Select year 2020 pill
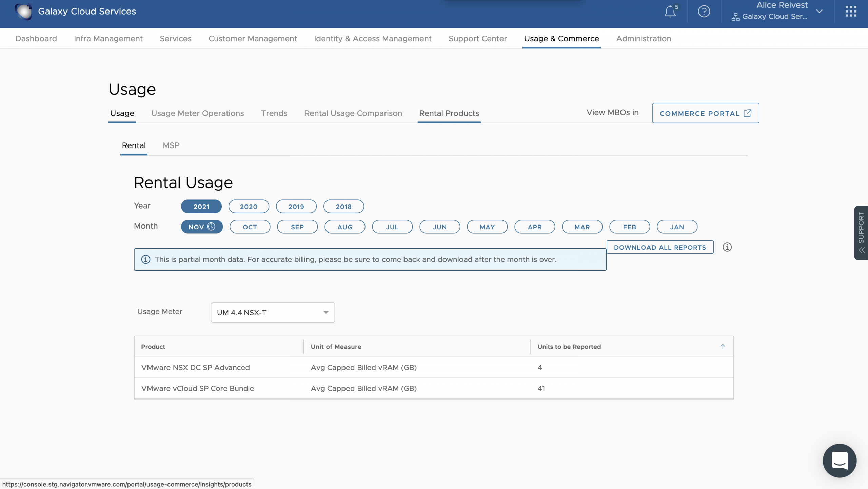 pyautogui.click(x=249, y=207)
